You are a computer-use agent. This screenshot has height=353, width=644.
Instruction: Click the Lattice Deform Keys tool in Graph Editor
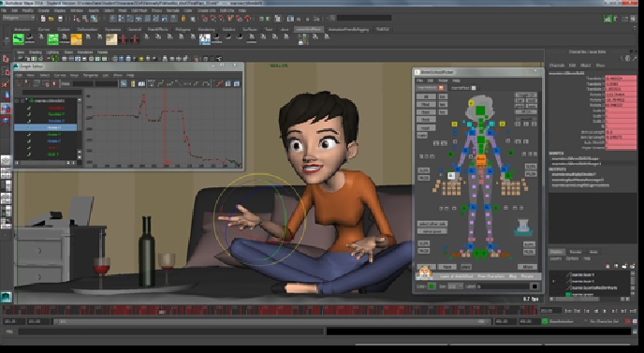37,83
